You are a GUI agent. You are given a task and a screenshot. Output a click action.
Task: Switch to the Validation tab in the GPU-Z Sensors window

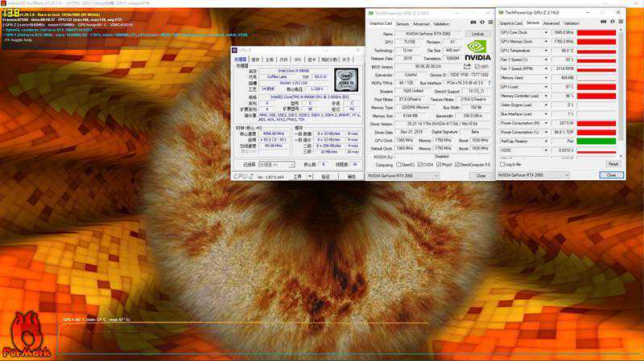pos(573,23)
